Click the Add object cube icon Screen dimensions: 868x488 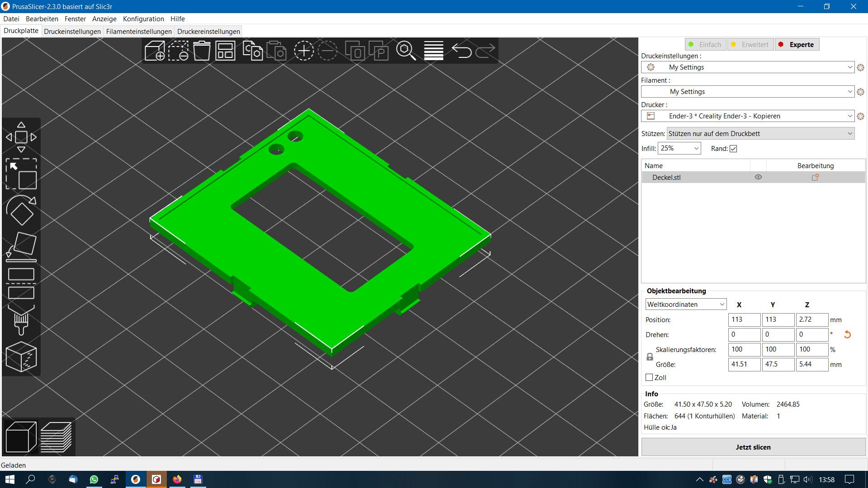tap(155, 51)
